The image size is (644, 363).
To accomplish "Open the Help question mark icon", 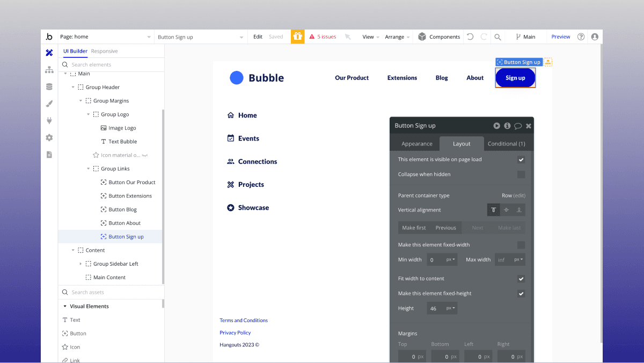I will point(581,37).
